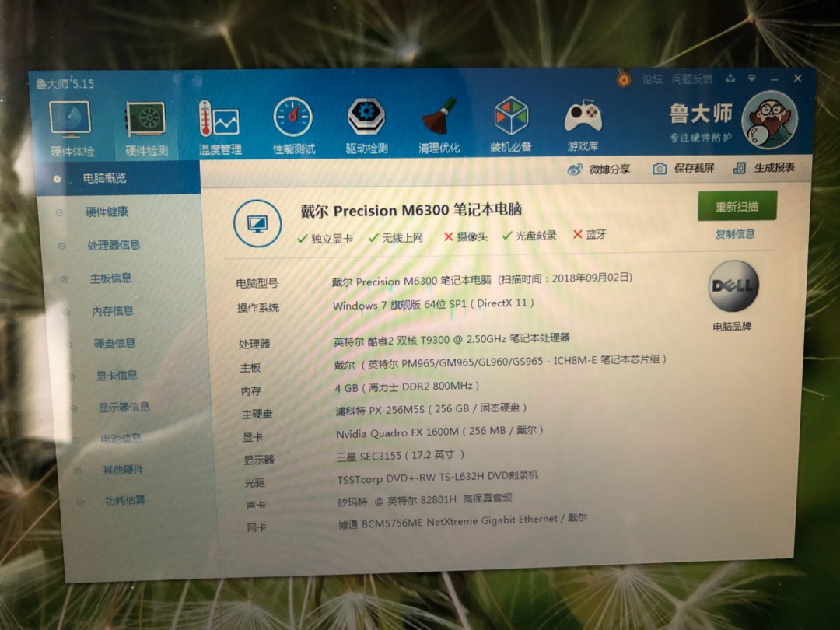
Task: Select 显卡信息 in sidebar
Action: coord(117,376)
